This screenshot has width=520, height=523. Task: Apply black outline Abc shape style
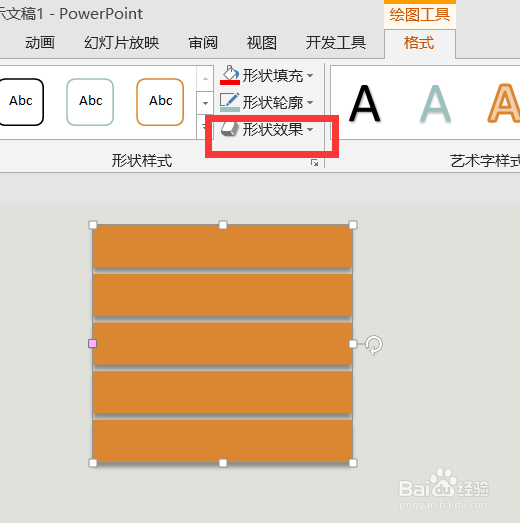(x=21, y=102)
